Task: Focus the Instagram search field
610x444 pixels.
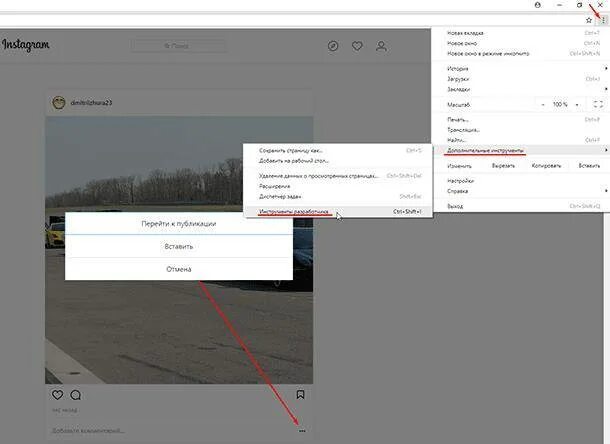Action: click(179, 46)
